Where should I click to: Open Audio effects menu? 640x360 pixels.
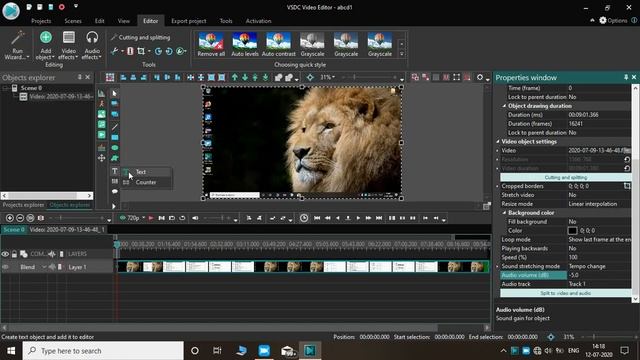tap(92, 46)
